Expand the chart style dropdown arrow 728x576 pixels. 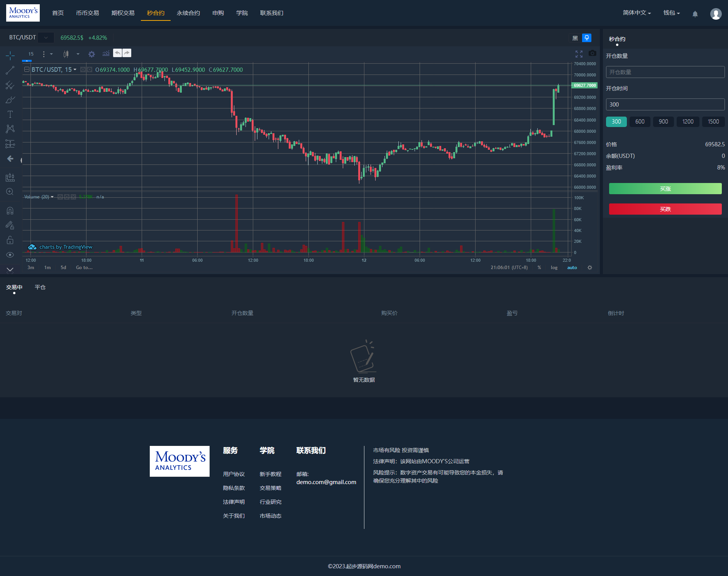pos(78,54)
